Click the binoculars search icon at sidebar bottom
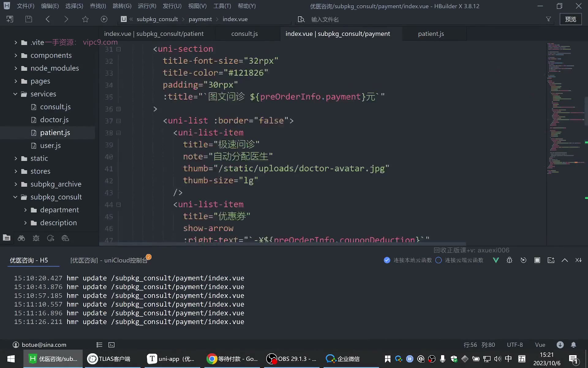 21,238
